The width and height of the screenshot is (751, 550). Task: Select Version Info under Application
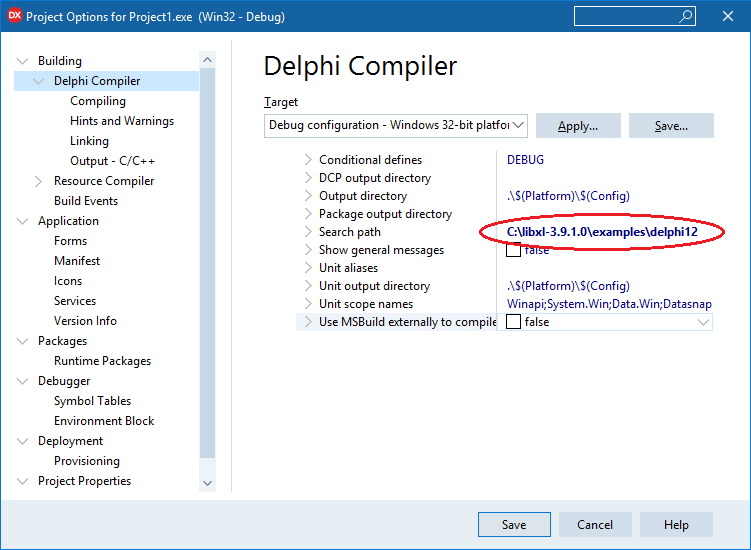pos(85,321)
